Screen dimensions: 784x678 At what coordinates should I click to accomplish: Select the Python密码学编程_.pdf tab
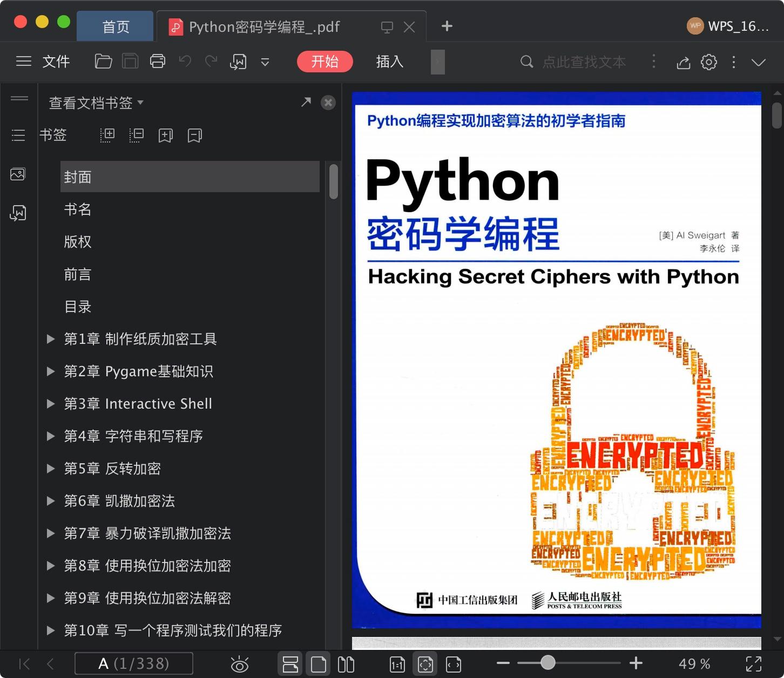pyautogui.click(x=265, y=26)
